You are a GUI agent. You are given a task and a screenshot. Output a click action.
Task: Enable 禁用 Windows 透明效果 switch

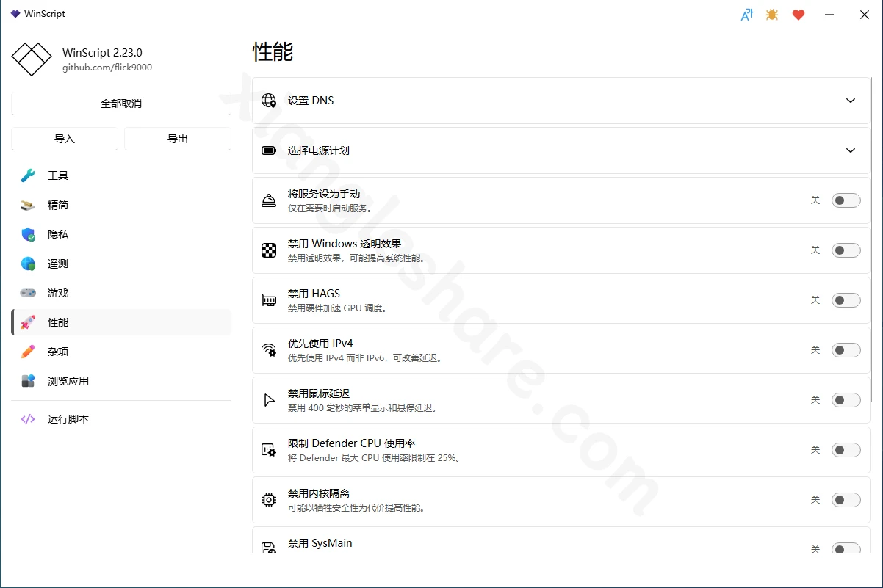tap(846, 250)
